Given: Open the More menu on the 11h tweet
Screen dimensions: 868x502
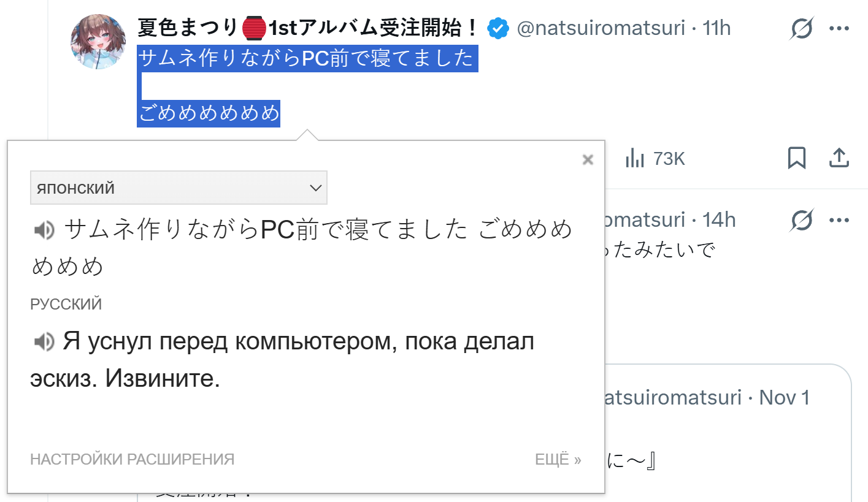Looking at the screenshot, I should click(839, 28).
